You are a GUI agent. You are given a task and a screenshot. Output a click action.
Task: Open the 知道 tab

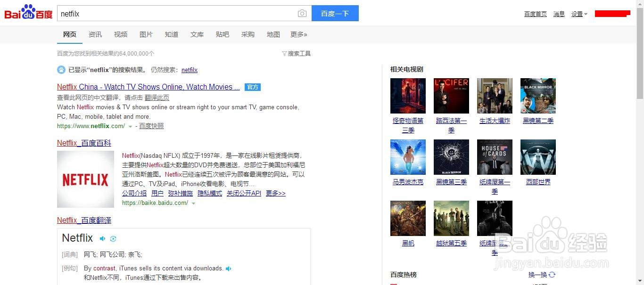[172, 34]
